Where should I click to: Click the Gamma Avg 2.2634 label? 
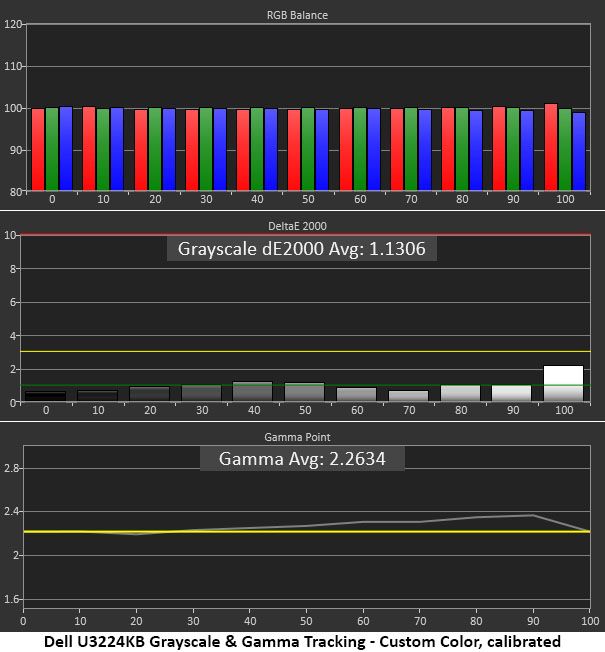coord(302,459)
